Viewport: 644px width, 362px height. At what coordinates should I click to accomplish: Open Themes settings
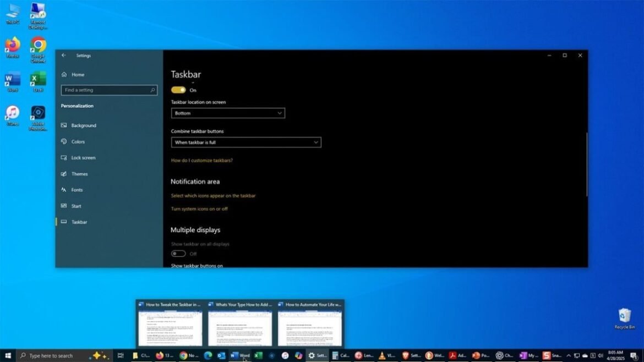tap(79, 173)
